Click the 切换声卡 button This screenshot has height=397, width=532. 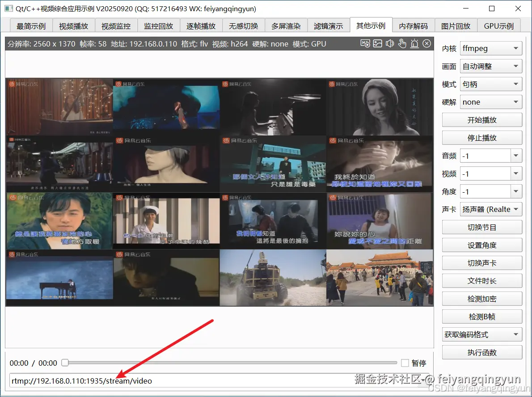(x=482, y=263)
